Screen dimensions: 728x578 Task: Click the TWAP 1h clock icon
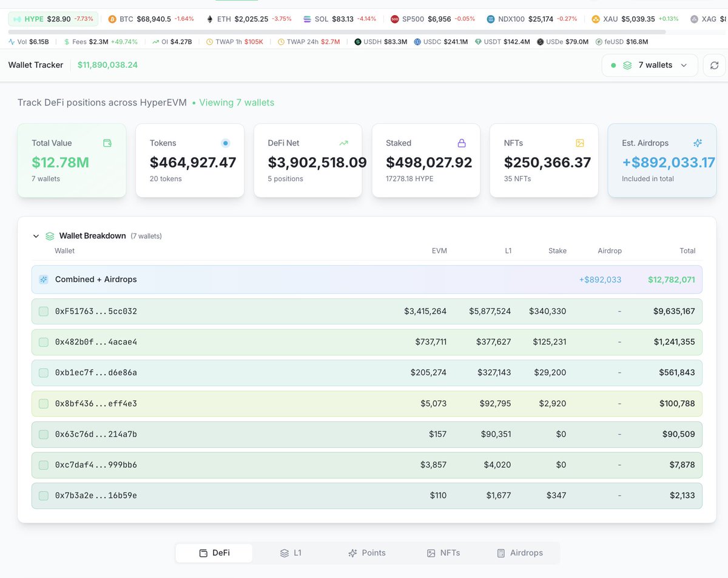(x=210, y=42)
